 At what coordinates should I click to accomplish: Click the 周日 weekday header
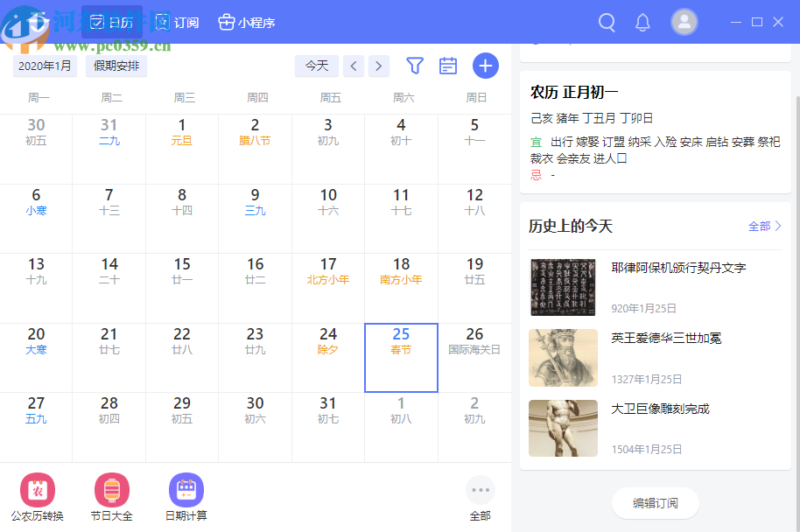point(476,97)
